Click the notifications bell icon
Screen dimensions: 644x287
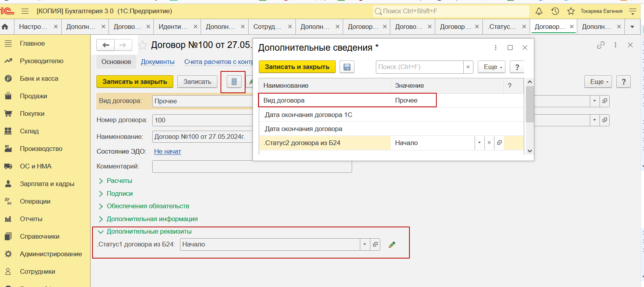tap(539, 11)
